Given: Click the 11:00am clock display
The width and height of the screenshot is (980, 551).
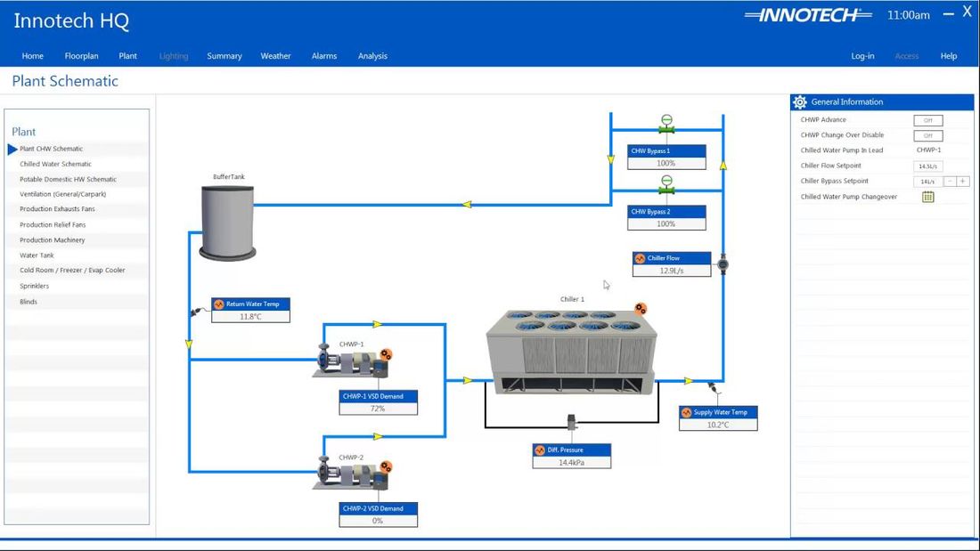Looking at the screenshot, I should [x=908, y=15].
